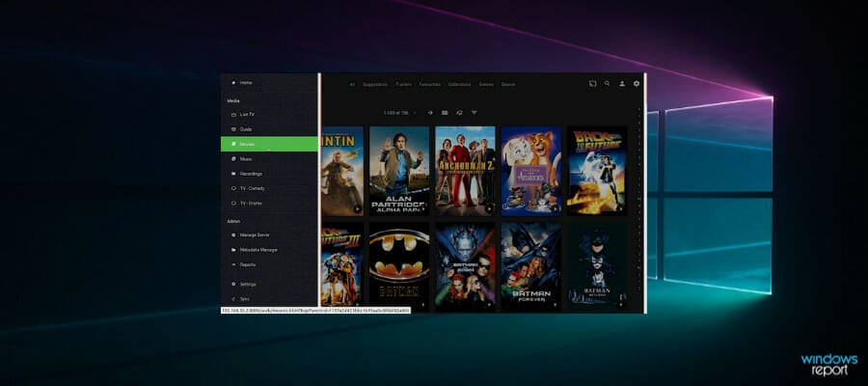Viewport: 868px width, 386px height.
Task: Open the sort order options
Action: pos(459,112)
